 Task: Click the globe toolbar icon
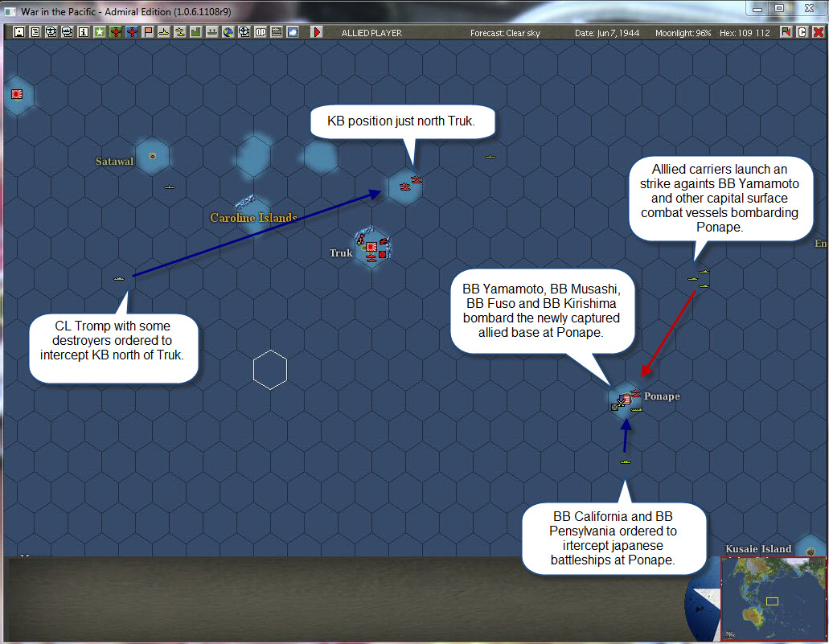click(x=228, y=32)
